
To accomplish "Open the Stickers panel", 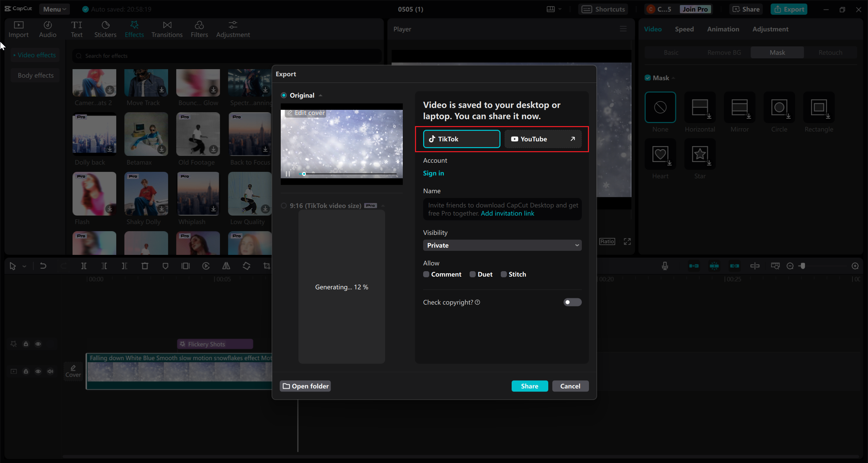I will click(x=105, y=29).
